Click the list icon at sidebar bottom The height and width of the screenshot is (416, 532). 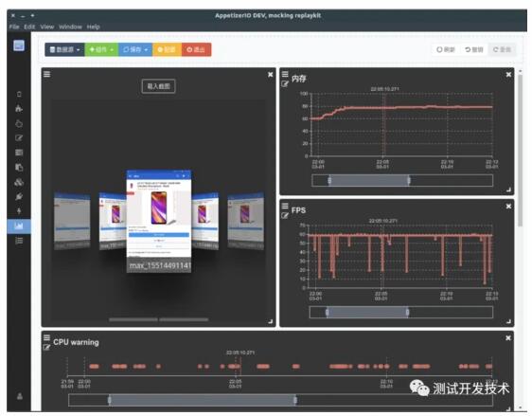(19, 241)
